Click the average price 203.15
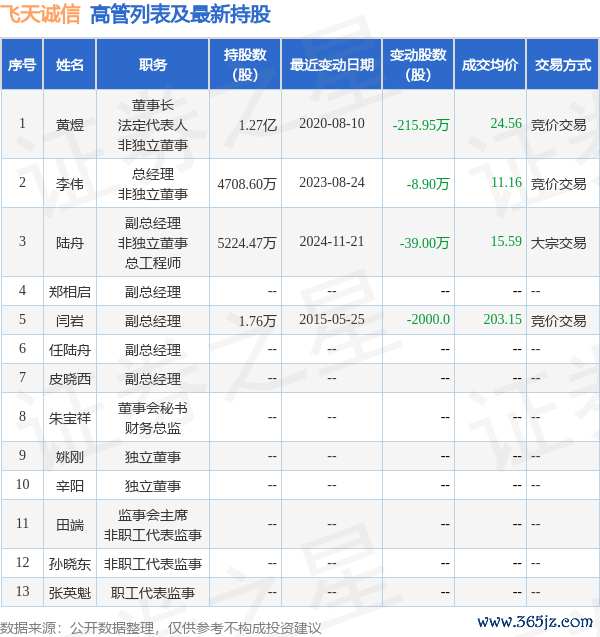Image resolution: width=600 pixels, height=637 pixels. [503, 319]
